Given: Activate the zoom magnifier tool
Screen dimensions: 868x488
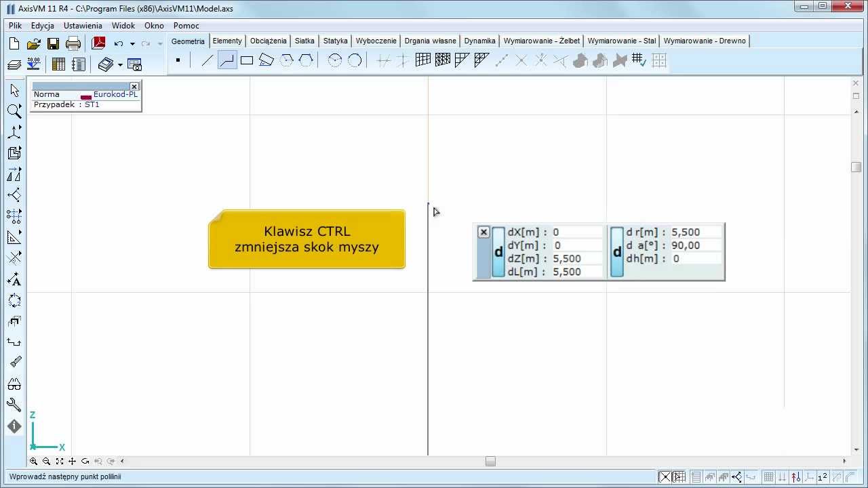Looking at the screenshot, I should pyautogui.click(x=14, y=111).
